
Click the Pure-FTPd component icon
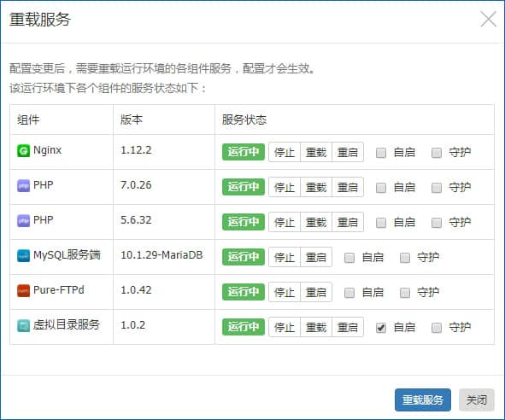point(23,291)
